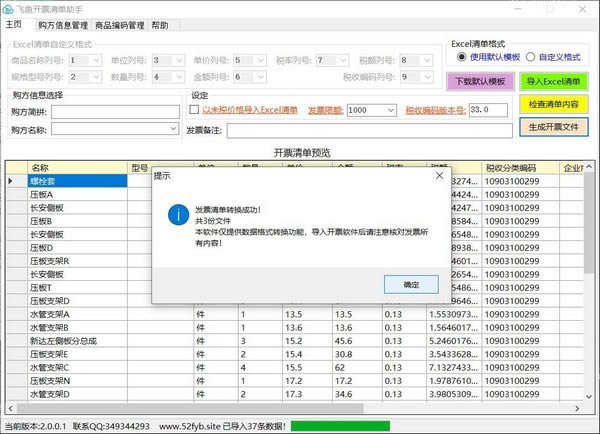This screenshot has width=600, height=434.
Task: Click the green progress bar in status bar
Action: pyautogui.click(x=340, y=427)
